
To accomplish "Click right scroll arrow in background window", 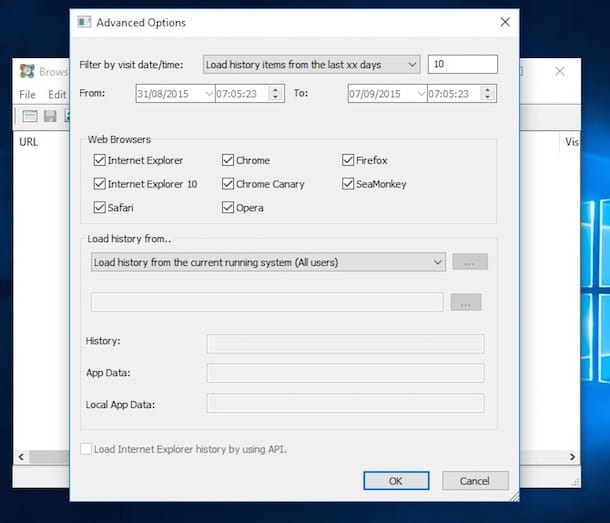I will [572, 457].
